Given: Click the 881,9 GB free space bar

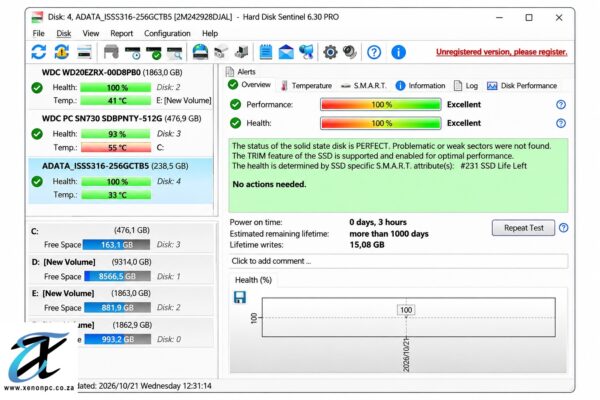Looking at the screenshot, I should click(x=117, y=308).
